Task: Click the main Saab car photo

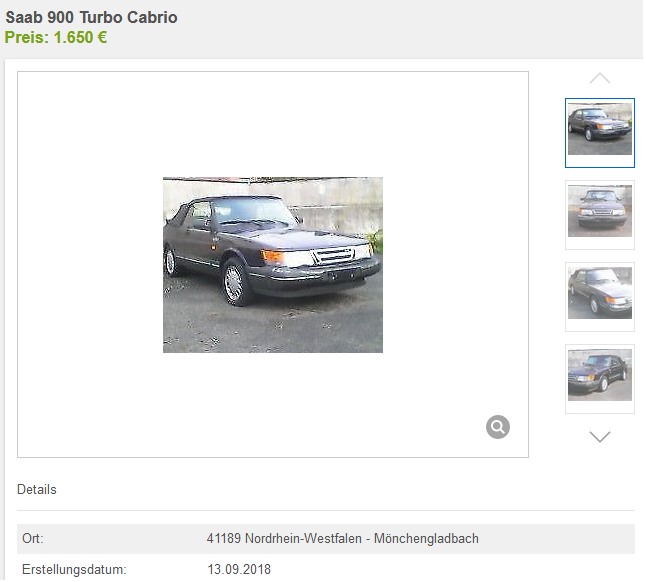Action: point(273,265)
